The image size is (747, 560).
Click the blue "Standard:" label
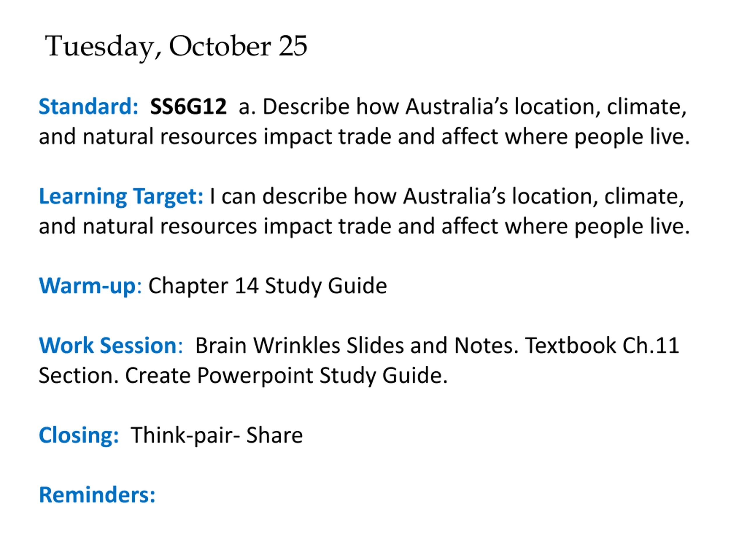click(88, 107)
